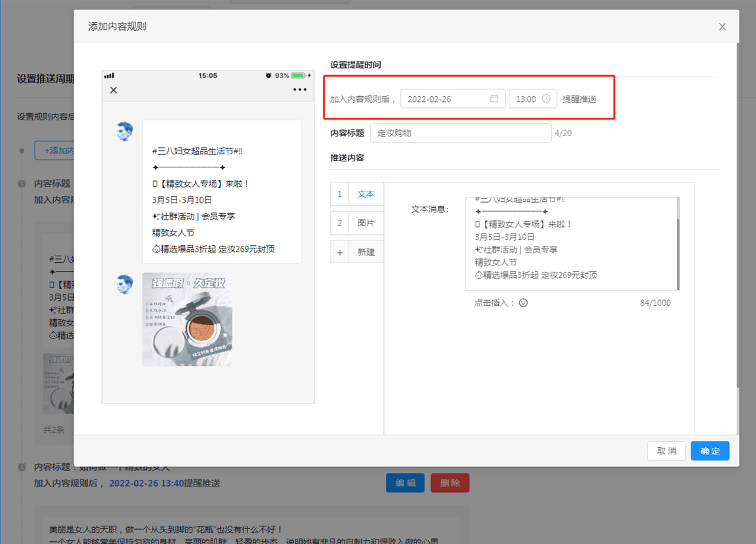The width and height of the screenshot is (756, 544).
Task: Click the alarm icon in phone status bar
Action: click(269, 76)
